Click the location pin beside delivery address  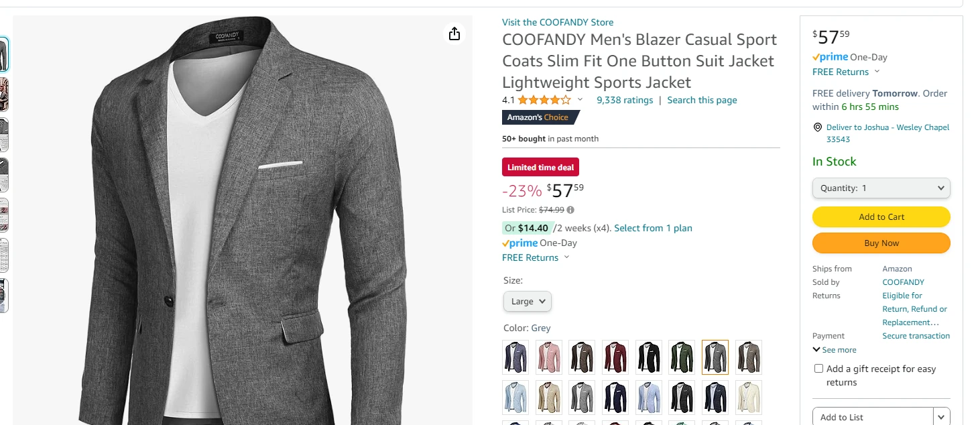[817, 127]
